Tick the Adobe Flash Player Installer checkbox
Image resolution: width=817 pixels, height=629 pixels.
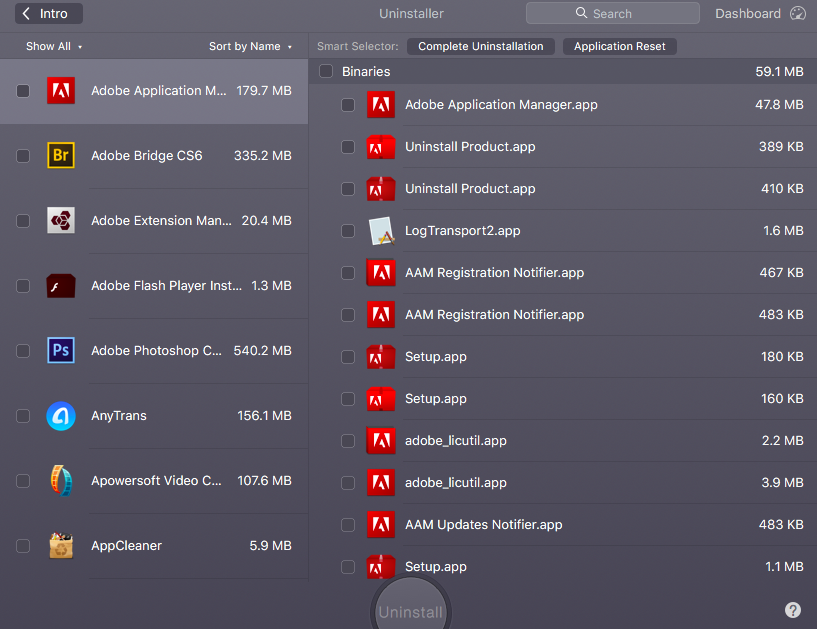coord(23,286)
